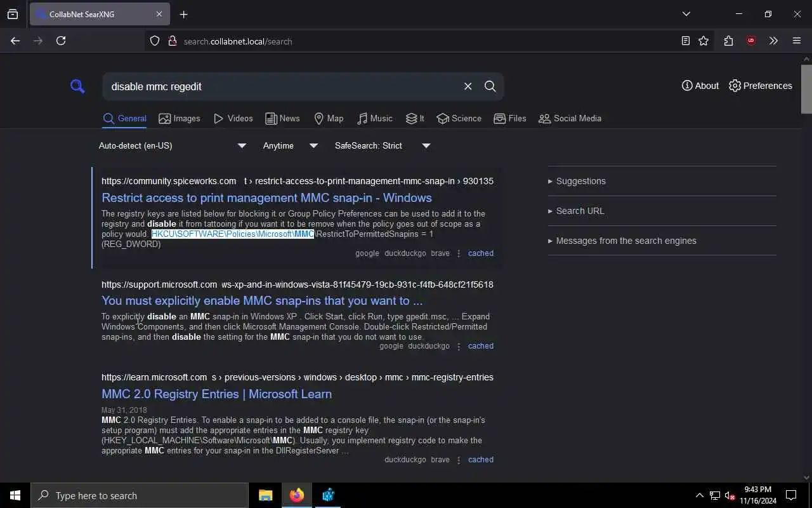This screenshot has height=508, width=812.
Task: Open the About page
Action: 700,86
